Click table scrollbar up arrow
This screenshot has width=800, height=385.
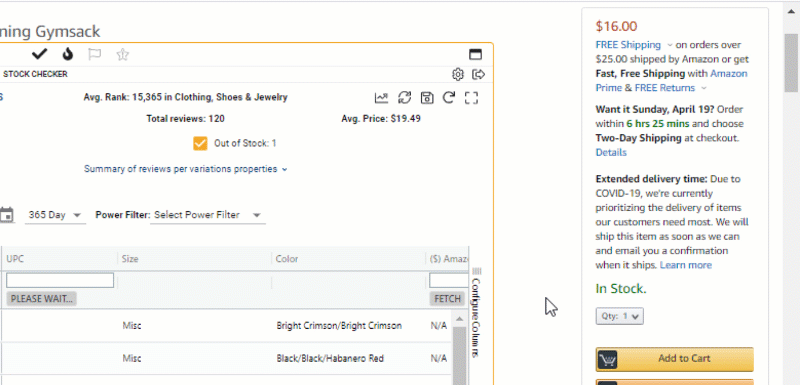[459, 319]
